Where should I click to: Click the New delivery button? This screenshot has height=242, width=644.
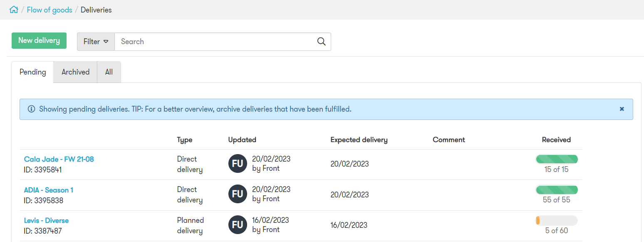[39, 40]
